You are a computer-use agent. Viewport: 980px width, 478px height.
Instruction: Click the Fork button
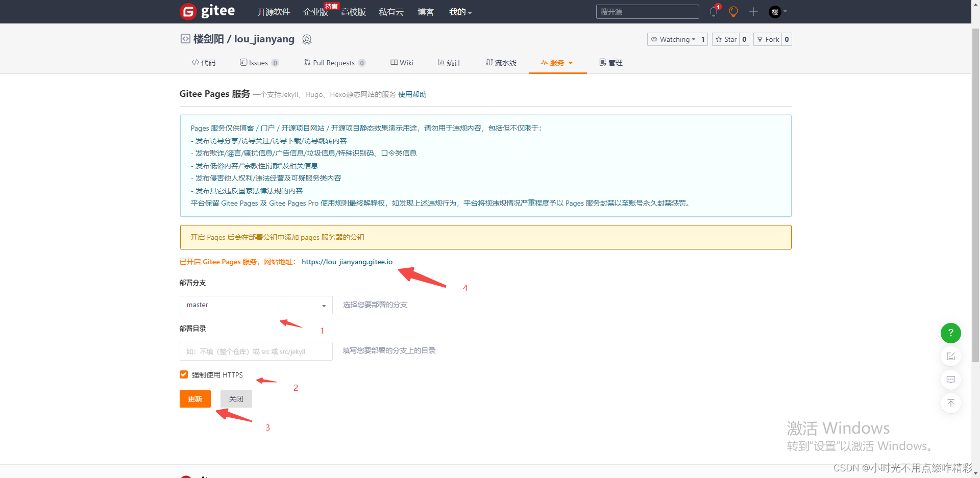(768, 39)
